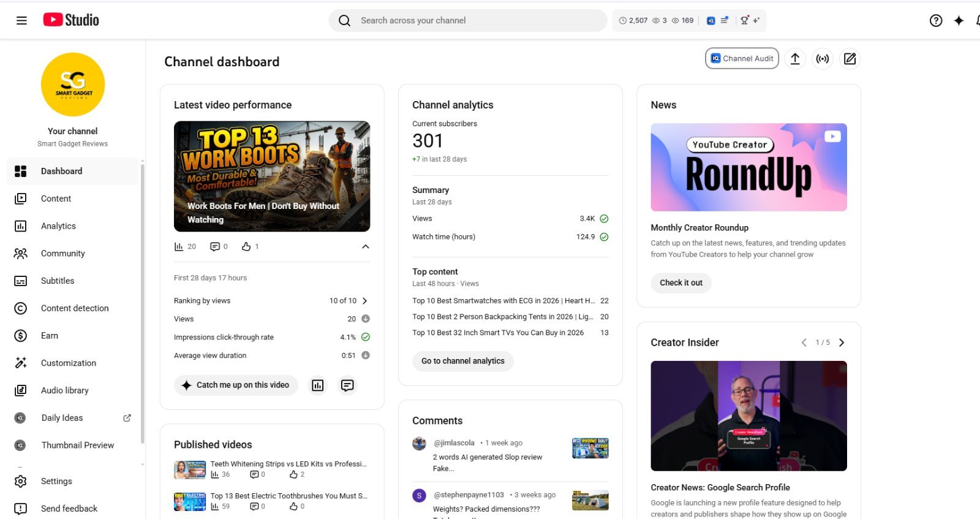Open Audio library in the sidebar

click(x=73, y=390)
